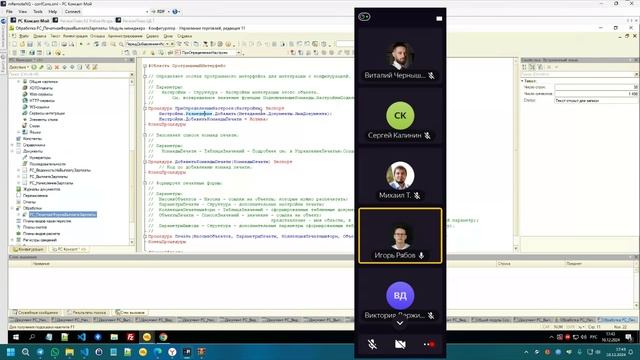
Task: Clear the configuration tree search field
Action: (131, 74)
